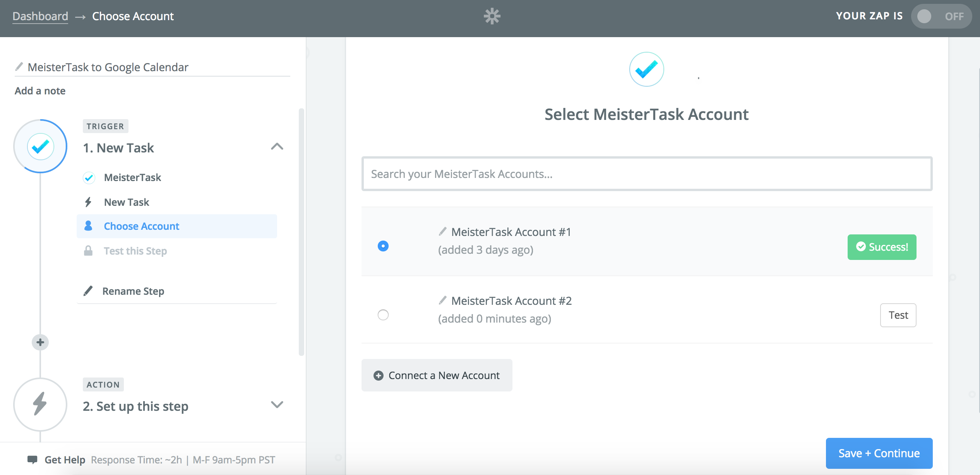Click Connect a New Account button
Viewport: 980px width, 475px height.
[x=437, y=376]
